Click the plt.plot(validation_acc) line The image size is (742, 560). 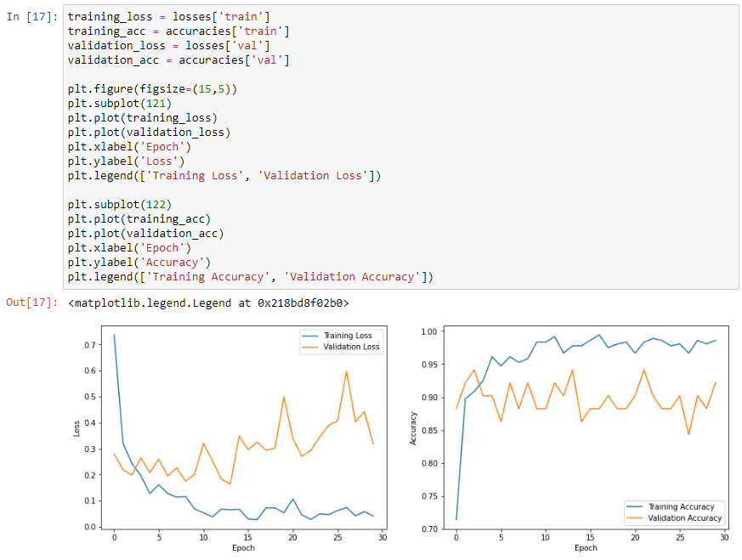[145, 234]
